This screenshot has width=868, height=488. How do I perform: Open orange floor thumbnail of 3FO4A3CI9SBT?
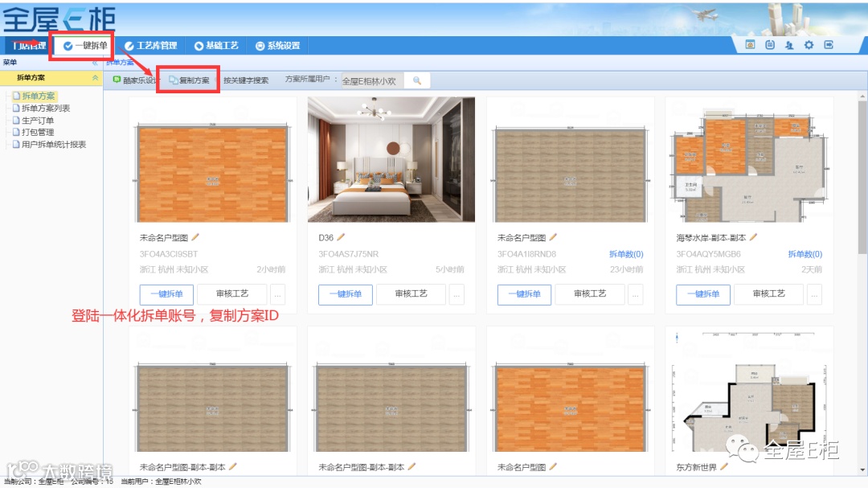pos(212,159)
